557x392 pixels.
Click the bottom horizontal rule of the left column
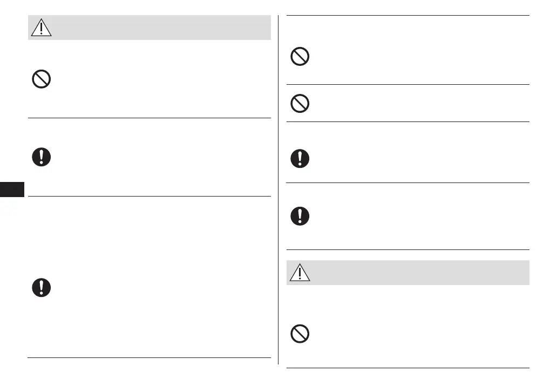pyautogui.click(x=149, y=357)
